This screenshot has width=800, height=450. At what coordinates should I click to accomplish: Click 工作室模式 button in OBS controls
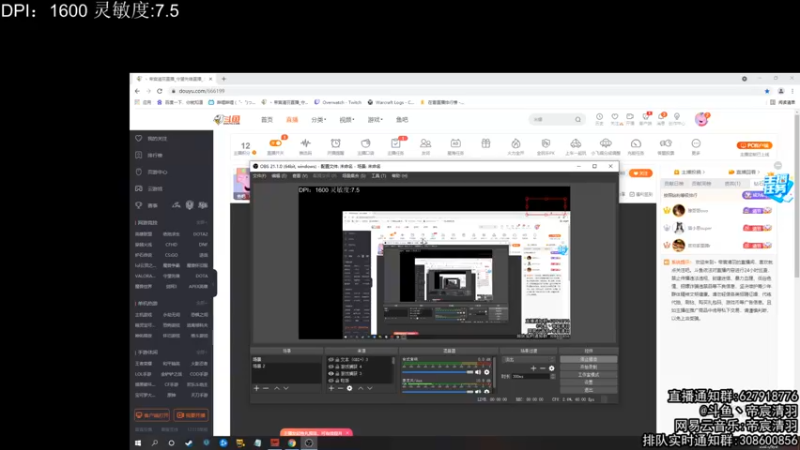point(588,374)
